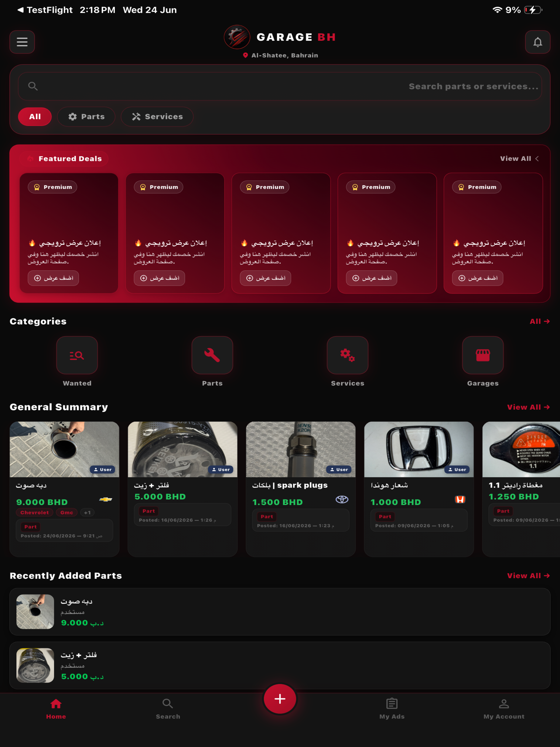Open Recently Added Parts View All
The height and width of the screenshot is (747, 560).
(528, 576)
